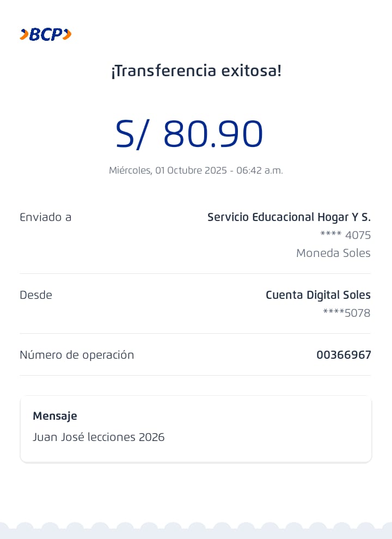This screenshot has width=392, height=539.
Task: Select the S/ 80.90 transfer amount
Action: (x=189, y=134)
